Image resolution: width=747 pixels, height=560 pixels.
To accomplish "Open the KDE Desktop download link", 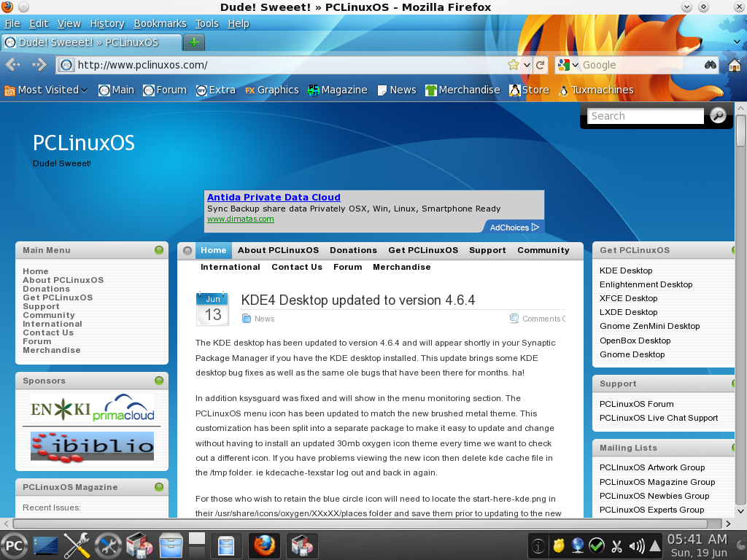I will [x=625, y=271].
